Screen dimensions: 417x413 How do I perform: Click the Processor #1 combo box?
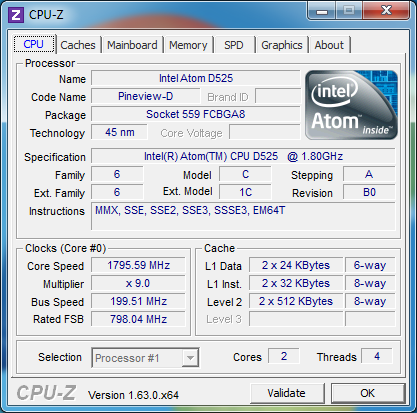145,358
